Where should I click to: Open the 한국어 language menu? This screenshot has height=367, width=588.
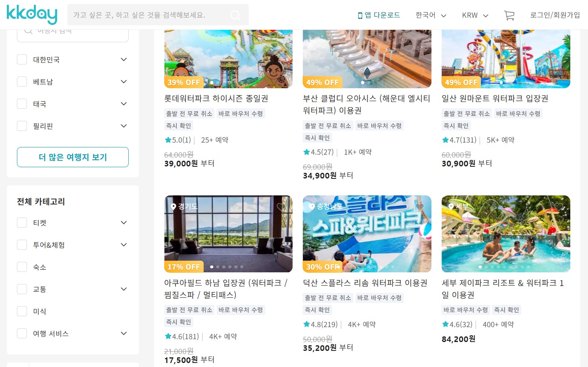click(431, 15)
